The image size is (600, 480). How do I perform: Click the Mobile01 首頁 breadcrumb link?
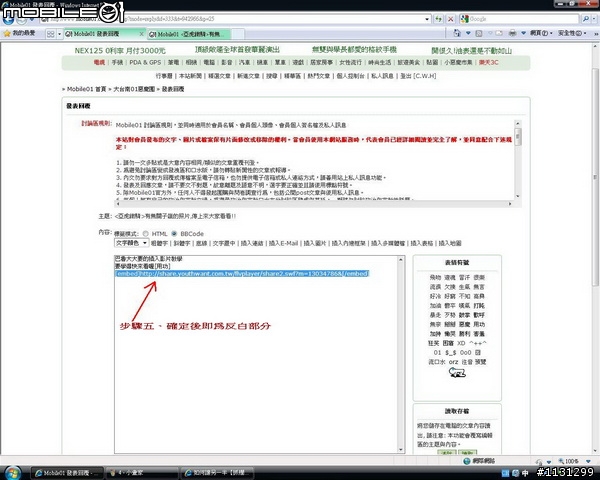point(86,89)
